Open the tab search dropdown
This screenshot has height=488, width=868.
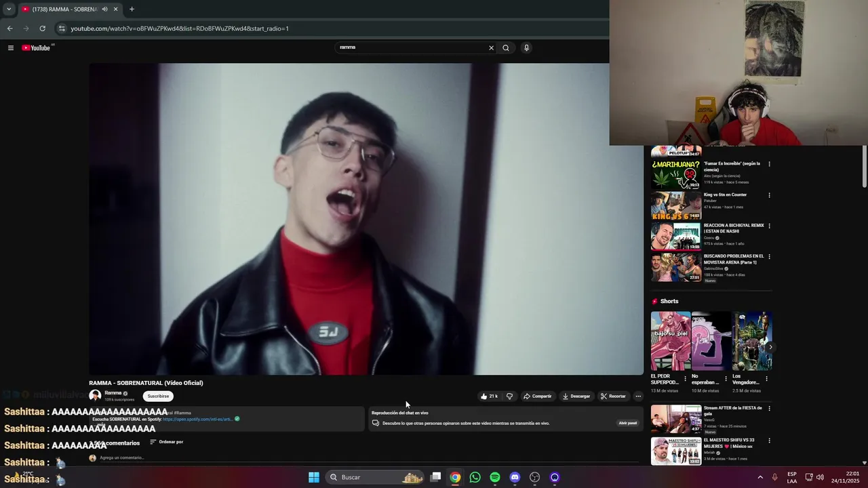click(9, 9)
